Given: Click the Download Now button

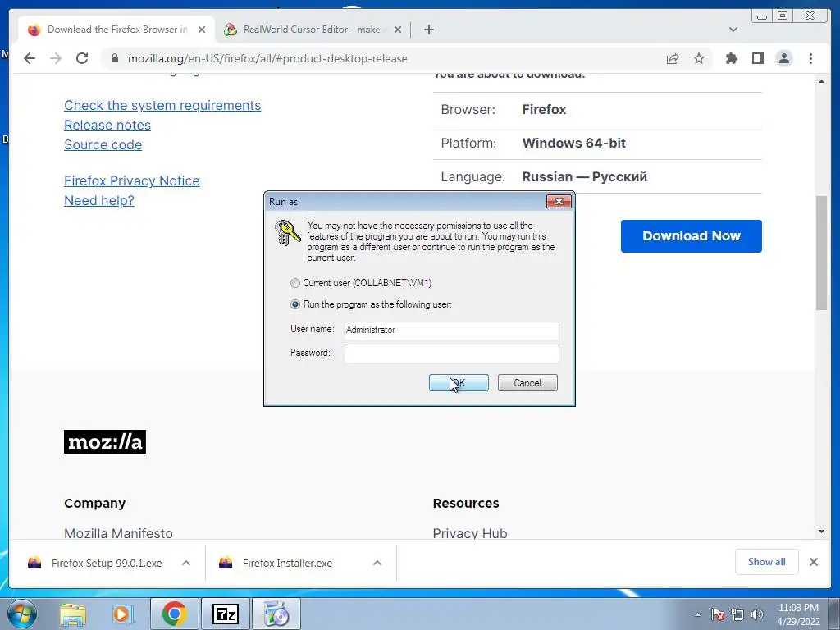Looking at the screenshot, I should click(691, 235).
